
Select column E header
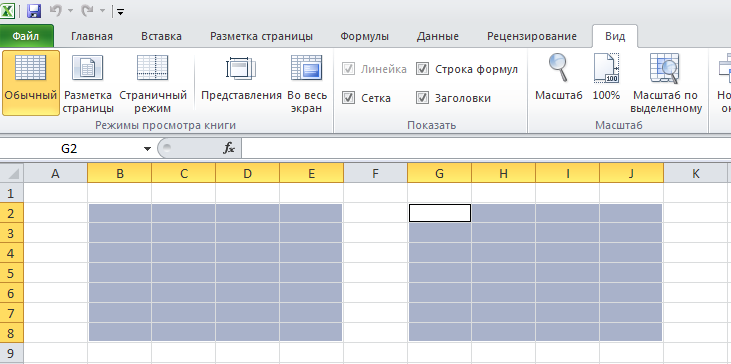(x=311, y=173)
